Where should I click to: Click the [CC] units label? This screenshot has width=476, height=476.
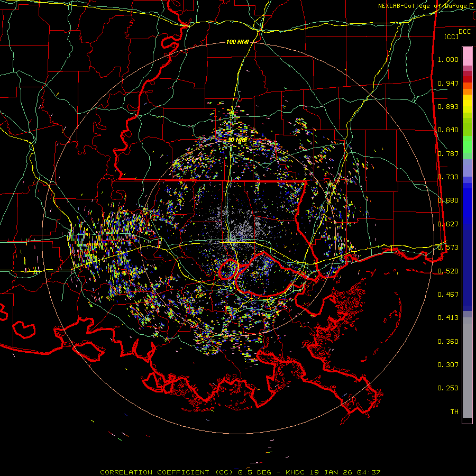coord(452,36)
